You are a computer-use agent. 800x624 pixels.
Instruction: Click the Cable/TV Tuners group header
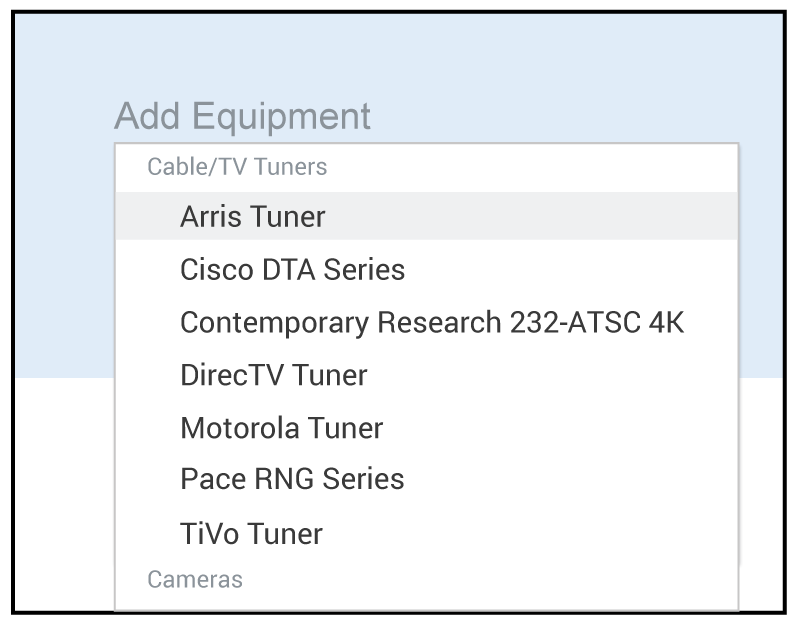(237, 167)
